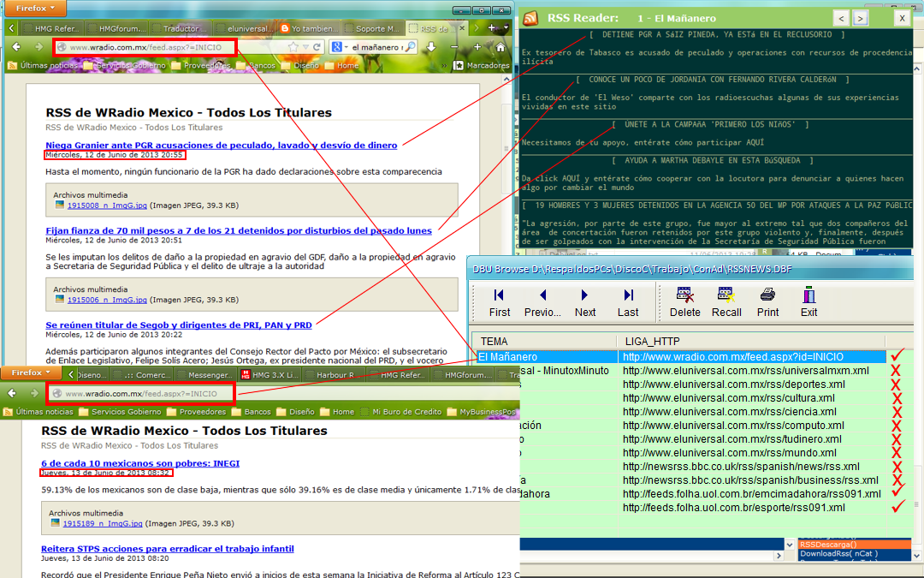
Task: Click Forward arrow in top Firefox window
Action: pyautogui.click(x=38, y=46)
